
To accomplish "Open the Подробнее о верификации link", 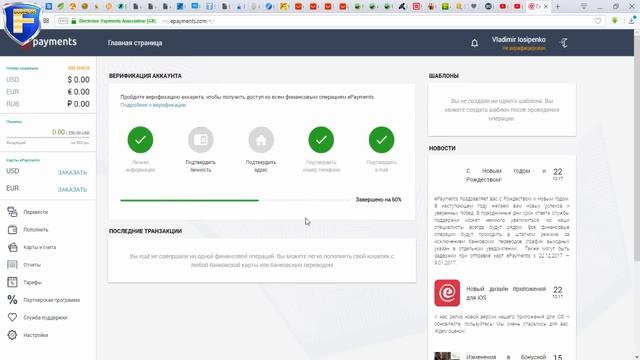I will coord(153,105).
